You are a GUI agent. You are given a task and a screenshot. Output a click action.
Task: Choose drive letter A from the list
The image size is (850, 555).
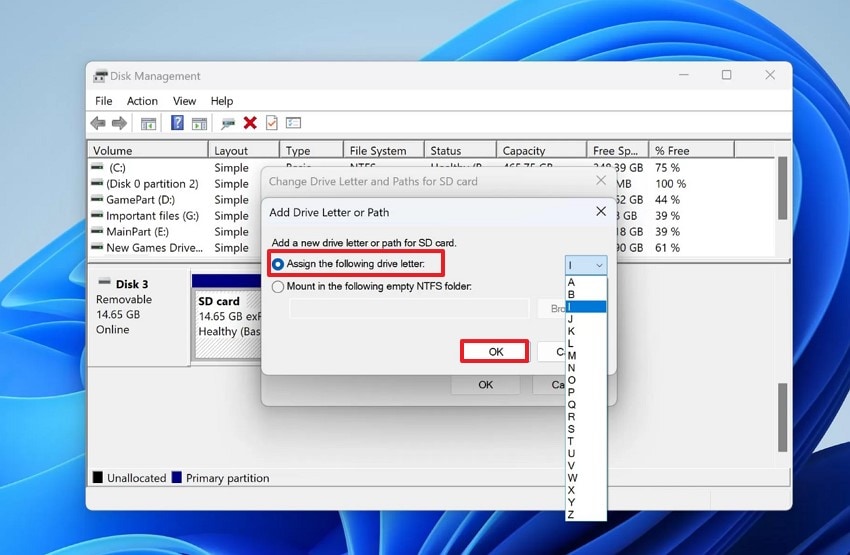pyautogui.click(x=585, y=282)
